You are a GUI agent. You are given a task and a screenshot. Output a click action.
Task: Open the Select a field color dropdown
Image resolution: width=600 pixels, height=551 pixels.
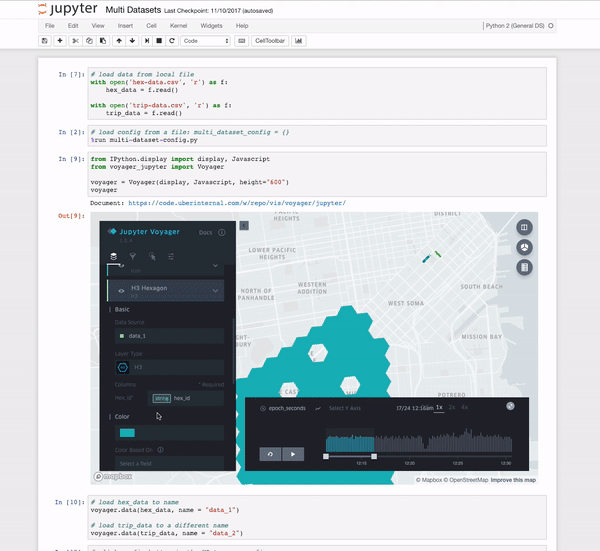169,463
